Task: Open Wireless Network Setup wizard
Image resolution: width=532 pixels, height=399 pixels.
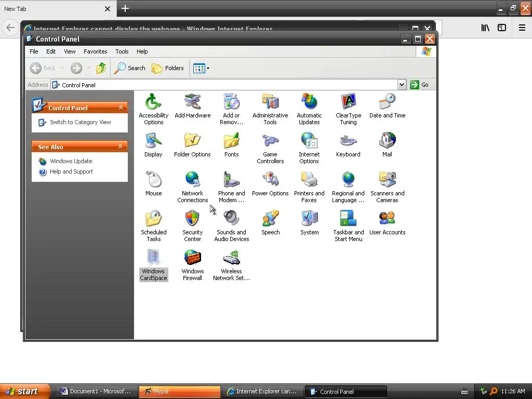Action: point(231,265)
